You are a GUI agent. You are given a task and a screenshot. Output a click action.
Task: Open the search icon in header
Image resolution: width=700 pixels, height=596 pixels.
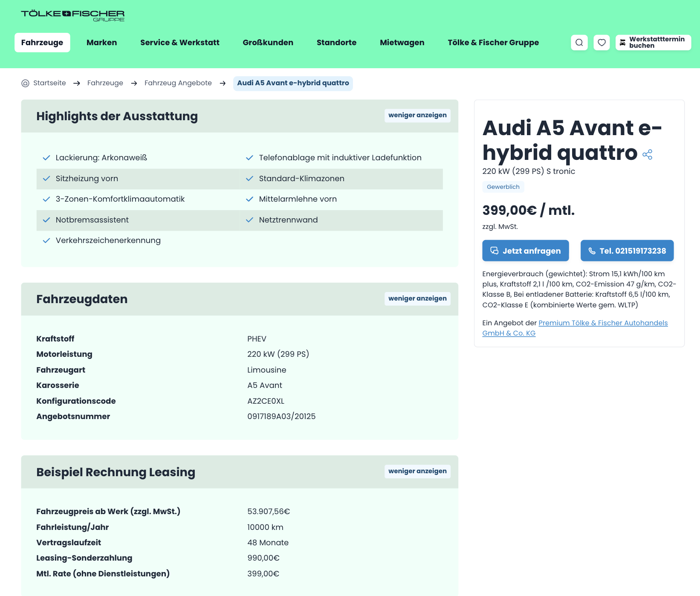pyautogui.click(x=579, y=43)
